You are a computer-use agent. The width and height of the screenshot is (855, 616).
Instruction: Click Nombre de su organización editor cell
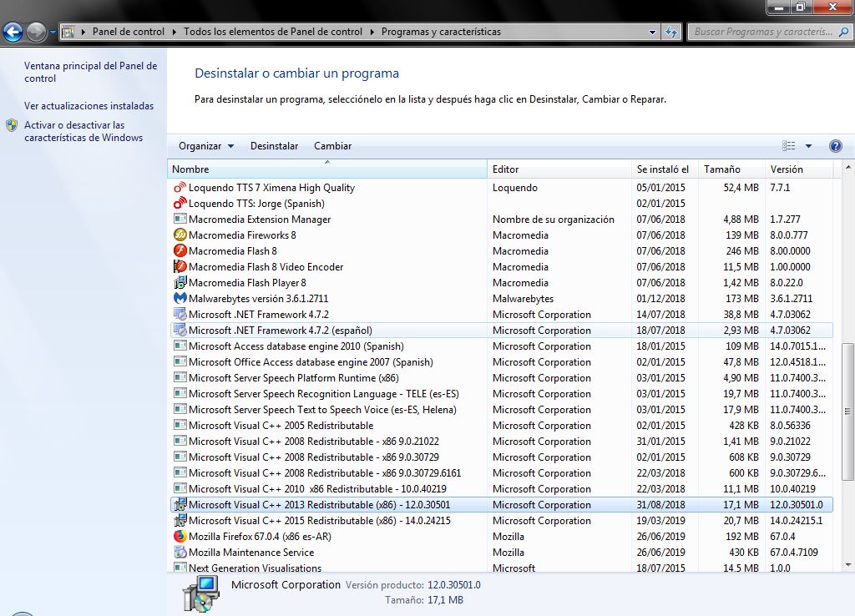click(554, 220)
